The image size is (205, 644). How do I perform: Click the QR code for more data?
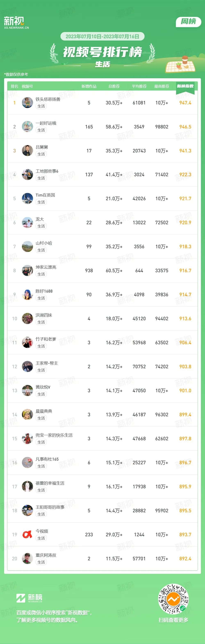(173, 599)
